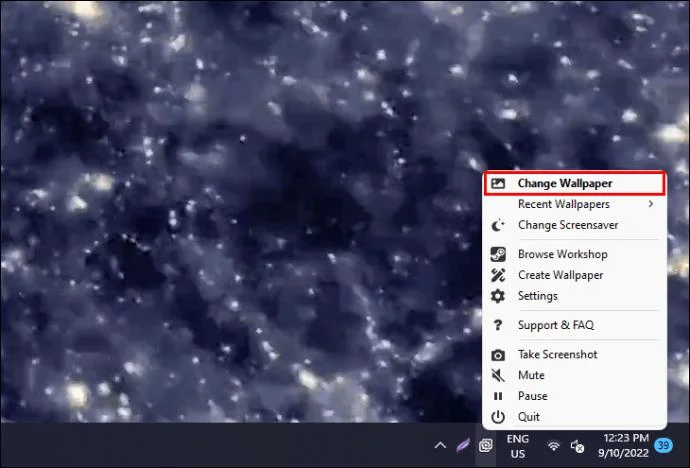The width and height of the screenshot is (690, 468).
Task: Click muted volume icon in taskbar
Action: pyautogui.click(x=577, y=446)
